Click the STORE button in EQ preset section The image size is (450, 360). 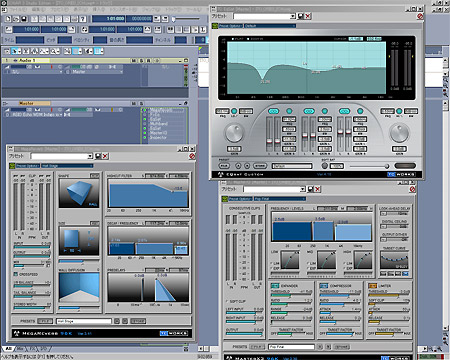[260, 165]
